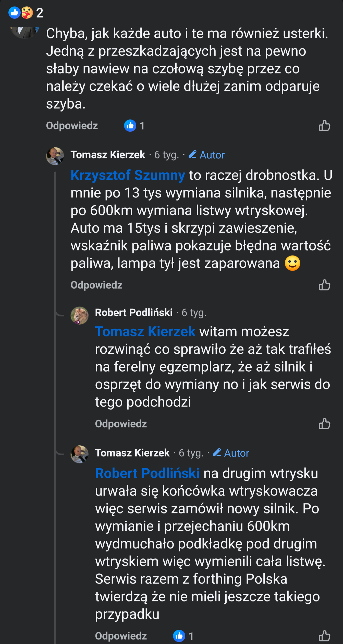Open Tomasz Kierzek's name above engine reply
The image size is (343, 644).
pyautogui.click(x=108, y=155)
